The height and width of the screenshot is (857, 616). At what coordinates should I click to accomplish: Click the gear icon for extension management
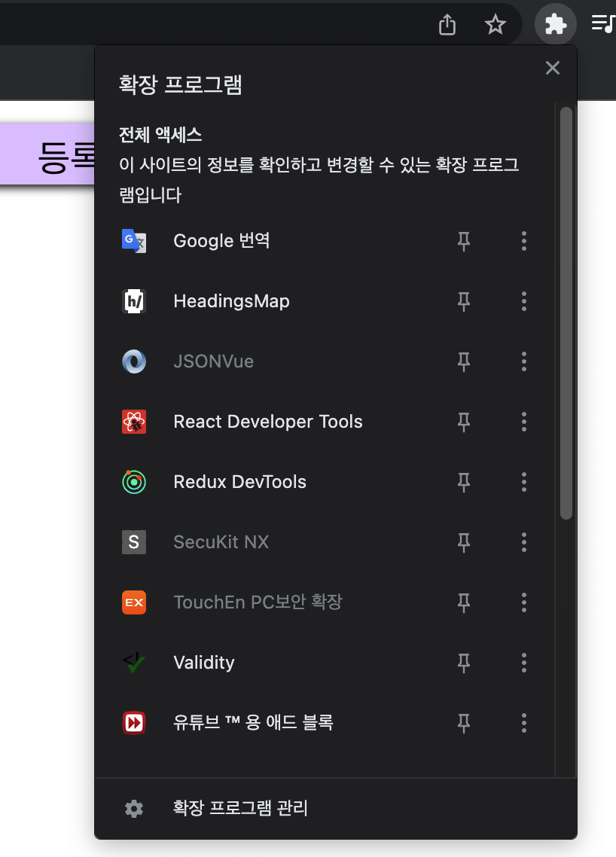coord(134,808)
